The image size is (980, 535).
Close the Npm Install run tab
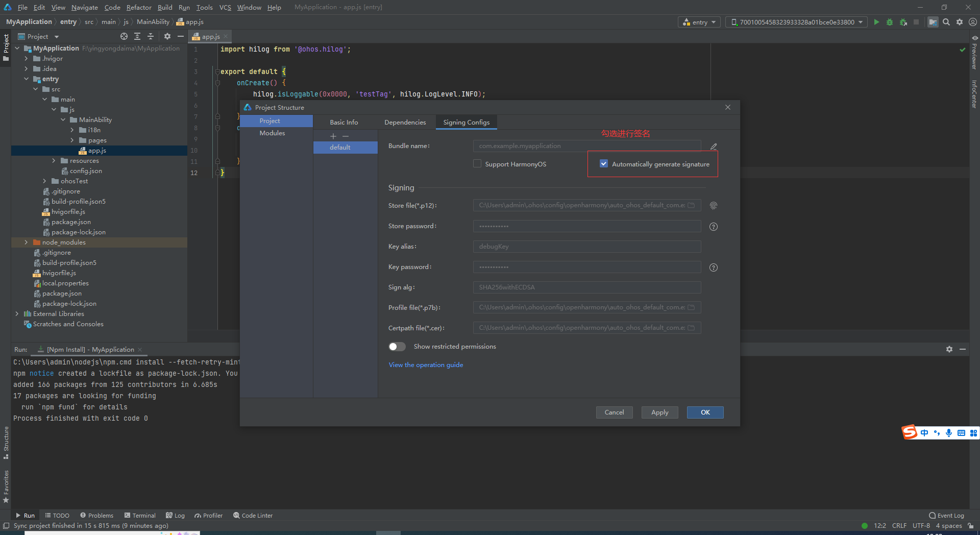[x=140, y=350]
